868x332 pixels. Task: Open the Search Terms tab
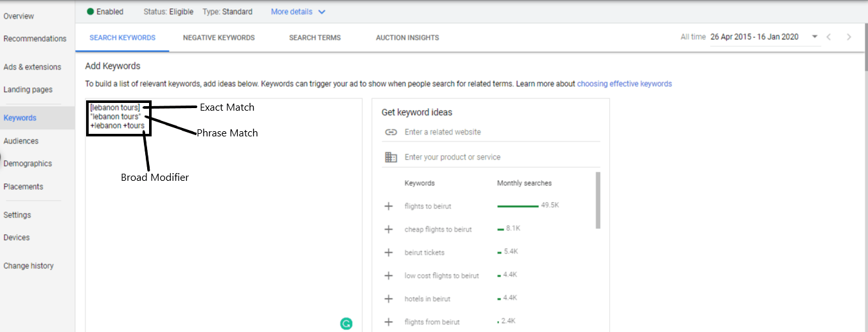click(x=315, y=38)
